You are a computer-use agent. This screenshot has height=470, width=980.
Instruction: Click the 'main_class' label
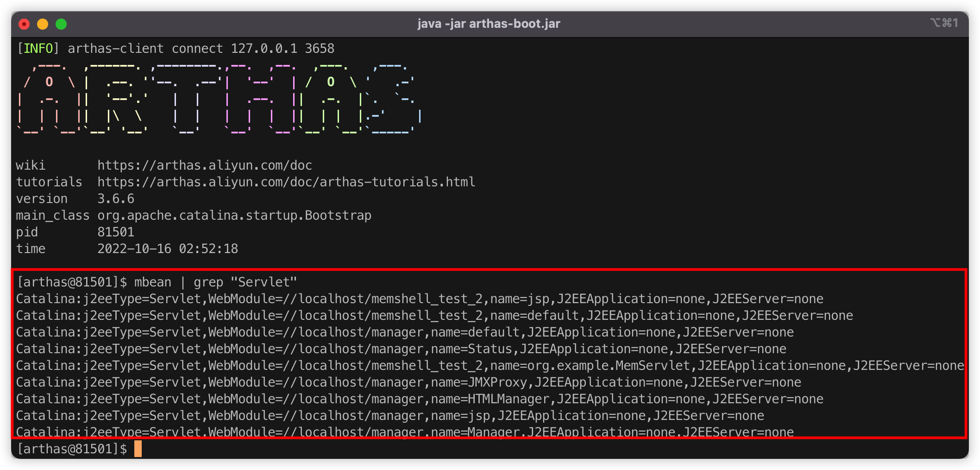coord(53,216)
